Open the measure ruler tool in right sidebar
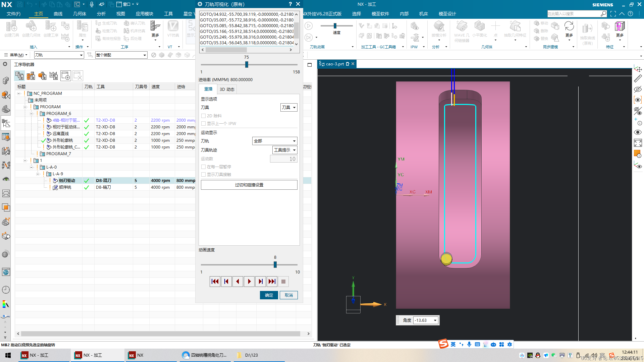The height and width of the screenshot is (362, 644). coord(638,79)
